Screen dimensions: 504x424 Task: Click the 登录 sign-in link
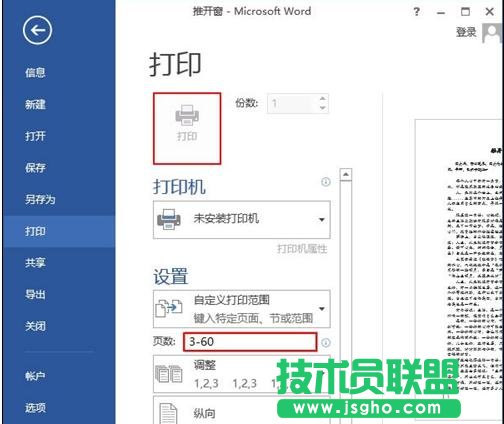point(466,32)
